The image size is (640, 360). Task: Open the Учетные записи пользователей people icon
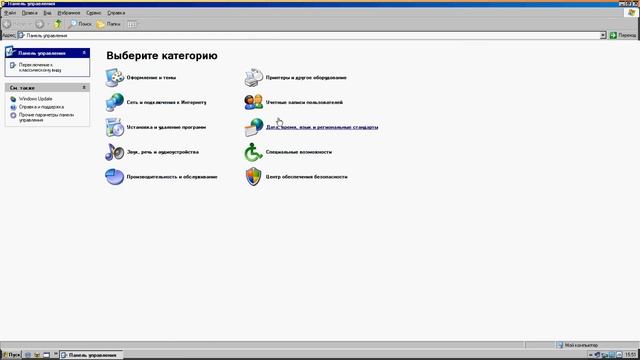(253, 102)
